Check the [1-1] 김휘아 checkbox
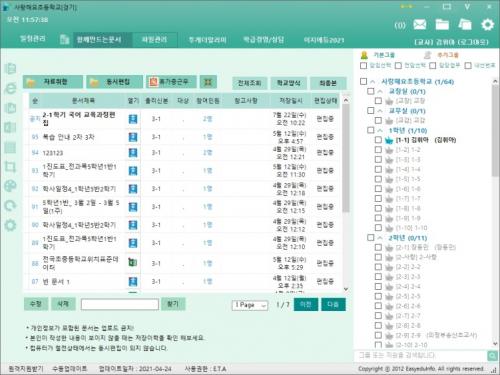This screenshot has height=375, width=500. [378, 140]
